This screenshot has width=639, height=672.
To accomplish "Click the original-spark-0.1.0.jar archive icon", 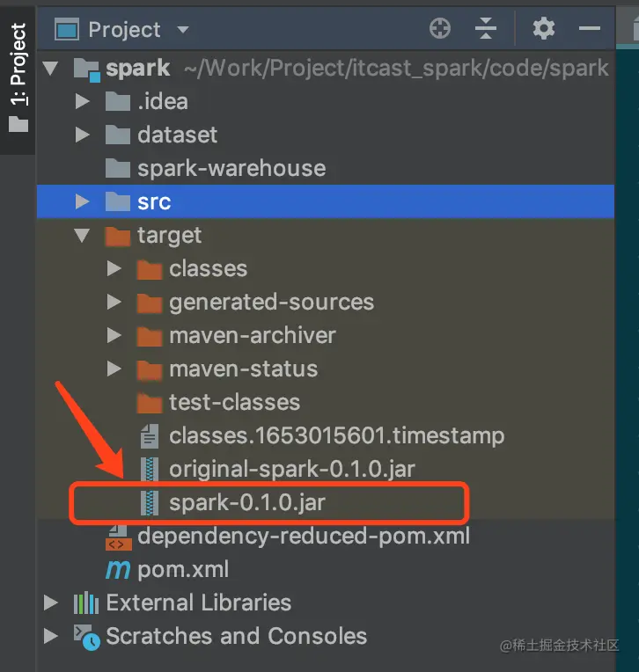I will point(150,470).
